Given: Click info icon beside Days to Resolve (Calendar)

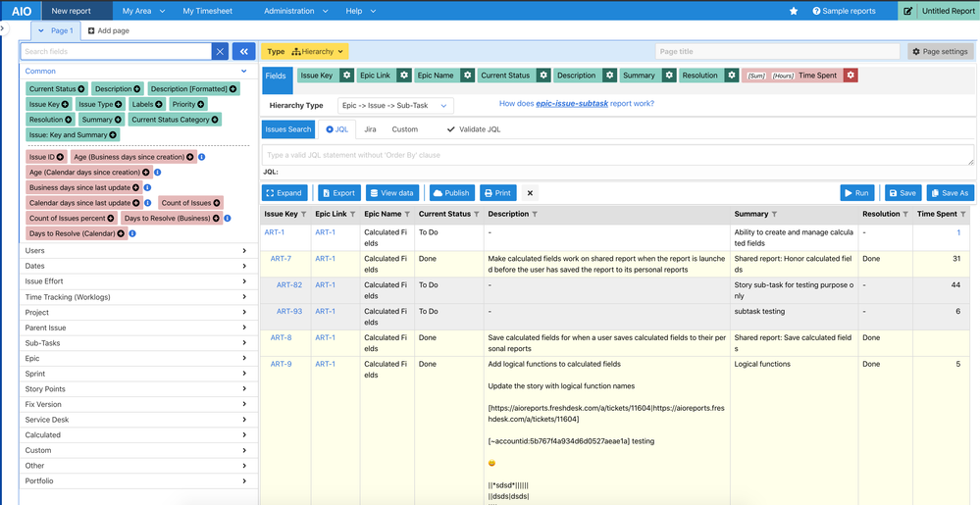Looking at the screenshot, I should coord(132,233).
